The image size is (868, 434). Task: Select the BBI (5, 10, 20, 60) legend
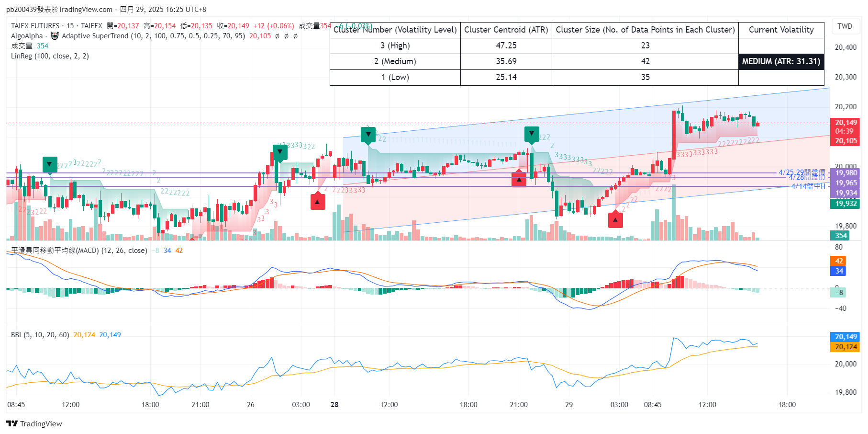pos(40,335)
